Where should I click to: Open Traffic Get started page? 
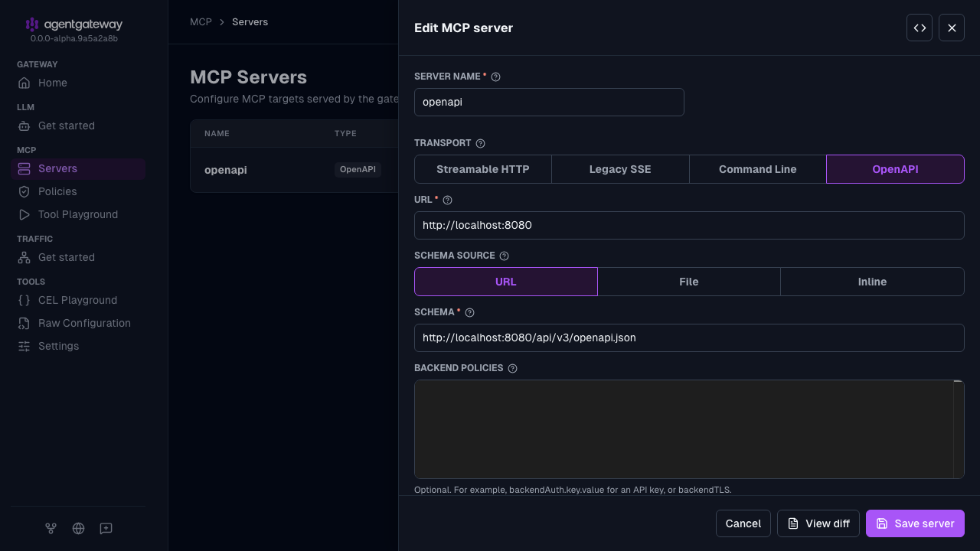pyautogui.click(x=78, y=257)
